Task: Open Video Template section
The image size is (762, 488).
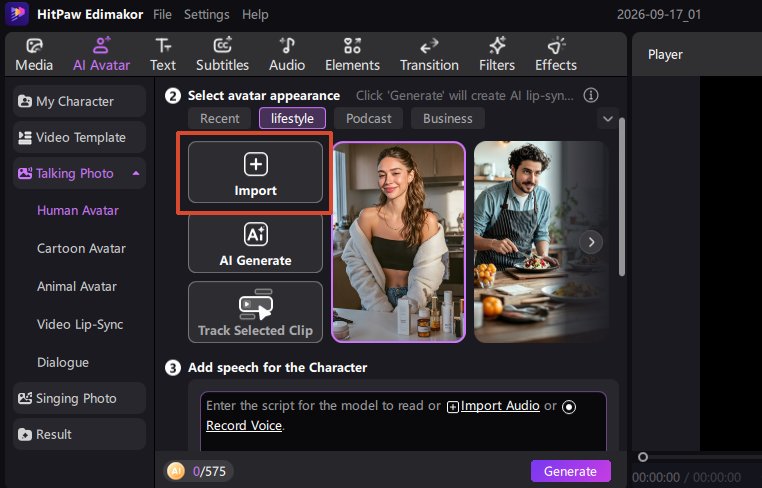Action: pos(79,138)
